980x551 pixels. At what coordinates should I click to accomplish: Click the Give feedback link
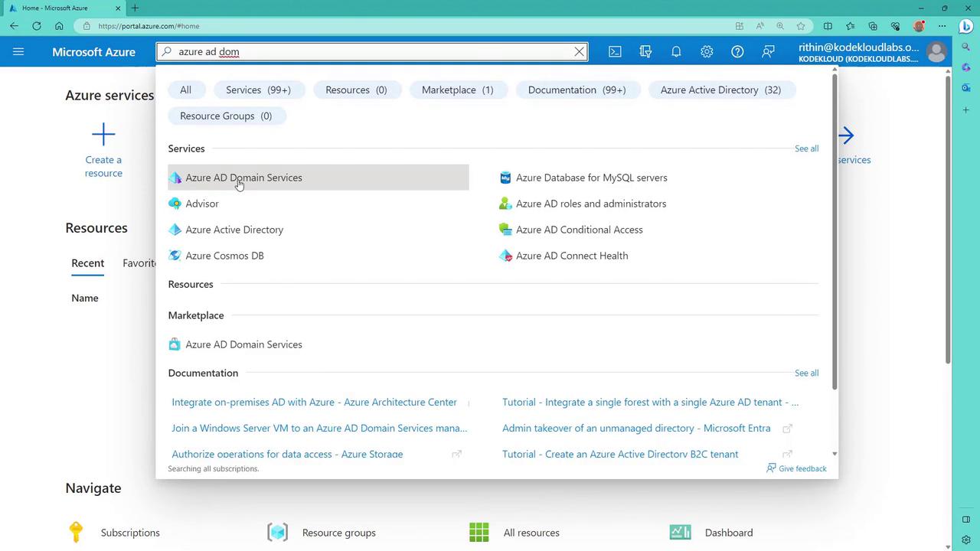coord(802,468)
